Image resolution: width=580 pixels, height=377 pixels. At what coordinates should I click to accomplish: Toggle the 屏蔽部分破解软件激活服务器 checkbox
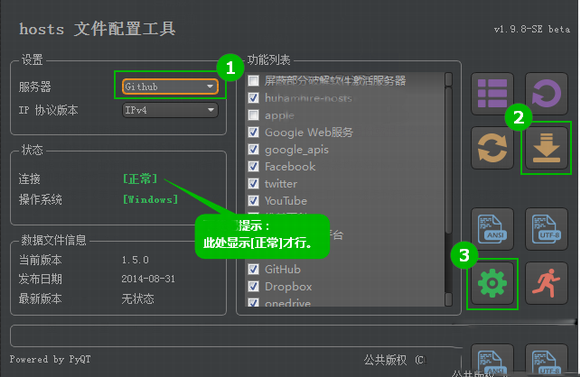pyautogui.click(x=253, y=81)
